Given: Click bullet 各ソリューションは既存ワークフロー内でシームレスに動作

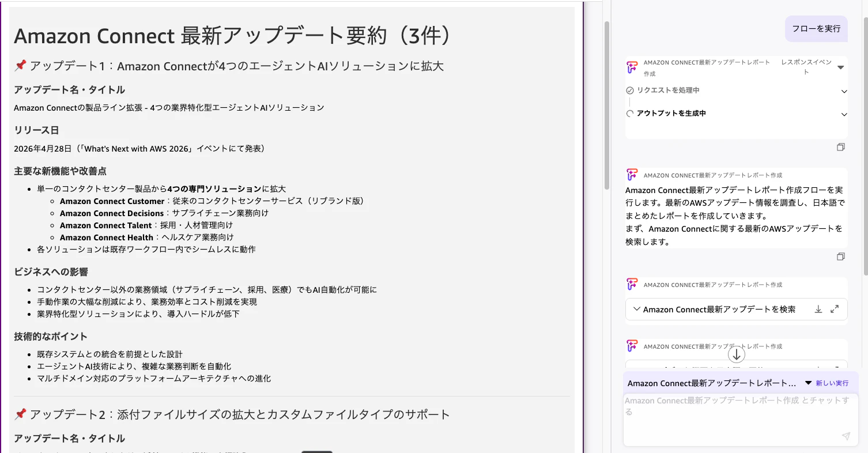Looking at the screenshot, I should [x=146, y=250].
